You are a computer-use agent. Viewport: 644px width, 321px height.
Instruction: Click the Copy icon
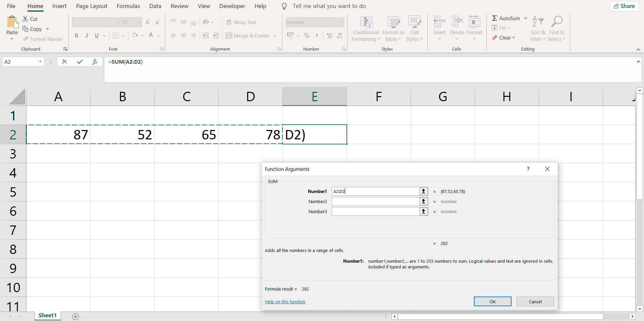(25, 29)
